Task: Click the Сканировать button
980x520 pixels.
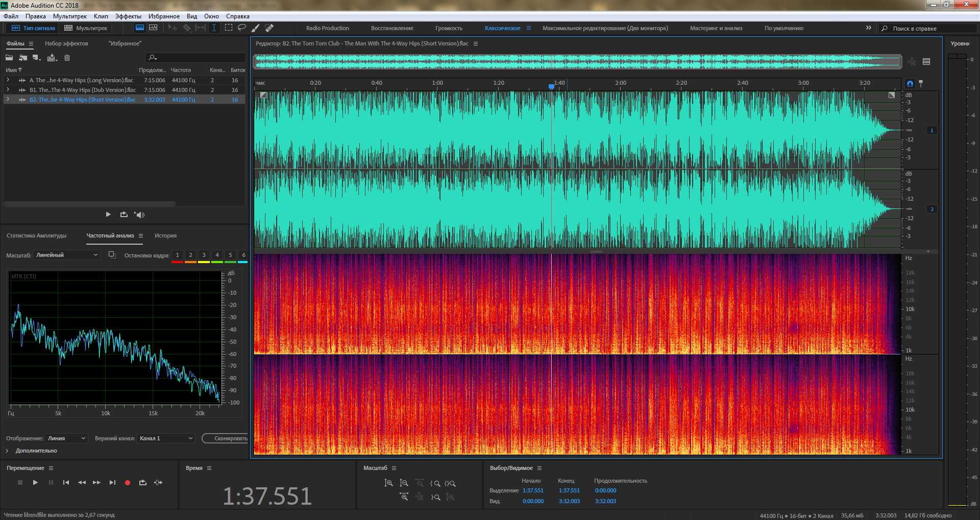Action: pyautogui.click(x=225, y=438)
